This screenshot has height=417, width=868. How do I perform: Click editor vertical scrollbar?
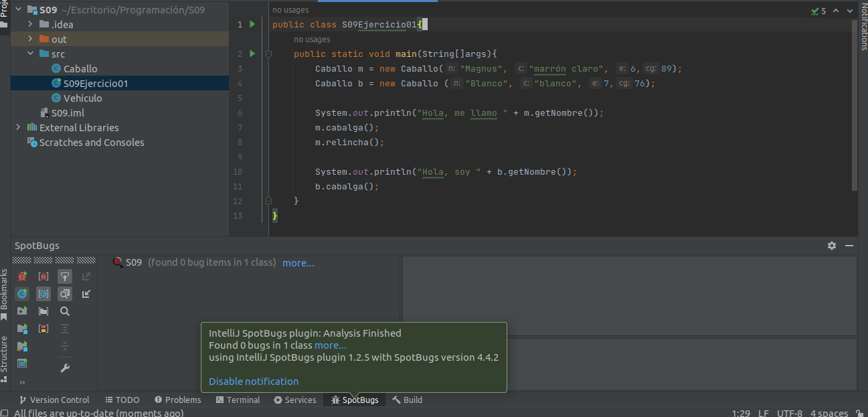tap(855, 106)
